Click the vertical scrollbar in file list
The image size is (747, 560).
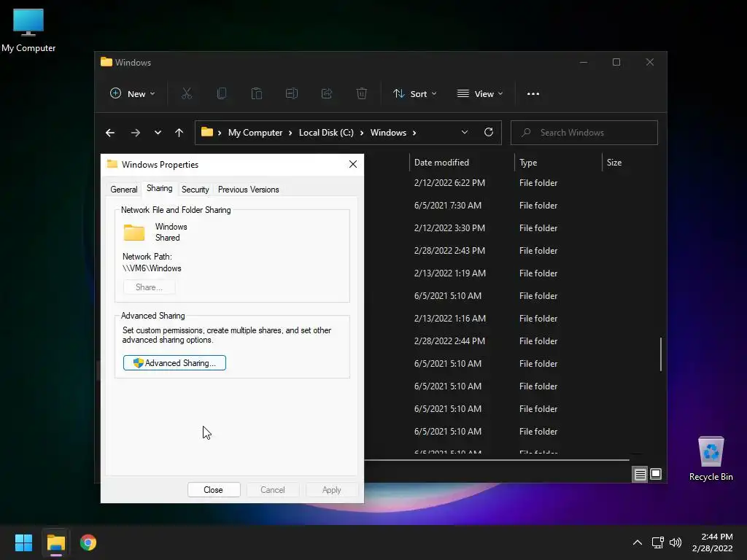[x=661, y=354]
